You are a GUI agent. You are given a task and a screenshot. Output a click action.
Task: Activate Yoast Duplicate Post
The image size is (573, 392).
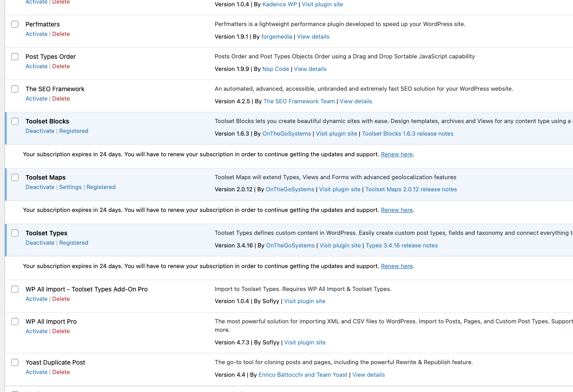coord(36,372)
